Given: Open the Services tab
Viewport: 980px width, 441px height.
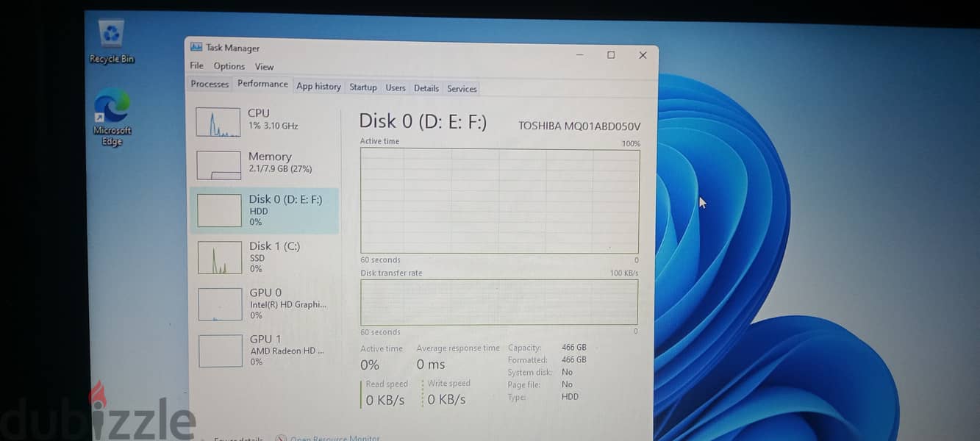Looking at the screenshot, I should (462, 89).
